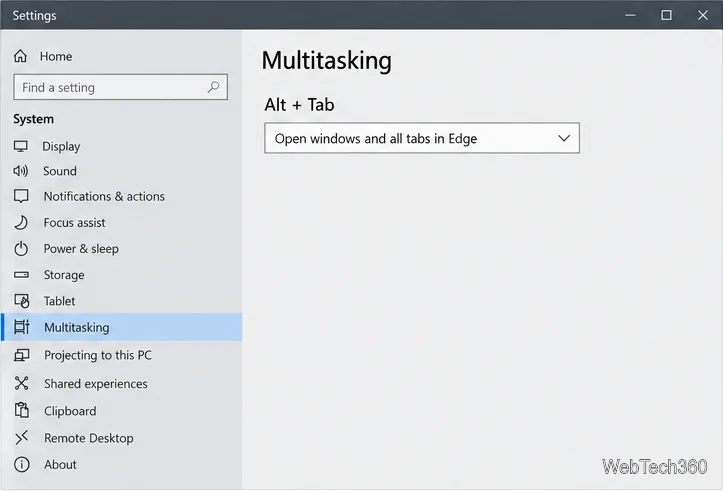Click the System section heading
723x491 pixels.
(34, 119)
